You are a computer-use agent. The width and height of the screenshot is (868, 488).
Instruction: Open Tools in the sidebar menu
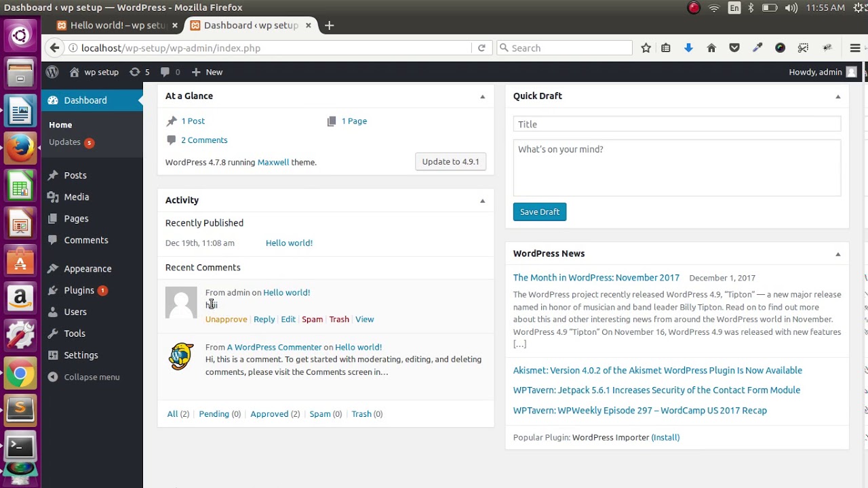(75, 334)
